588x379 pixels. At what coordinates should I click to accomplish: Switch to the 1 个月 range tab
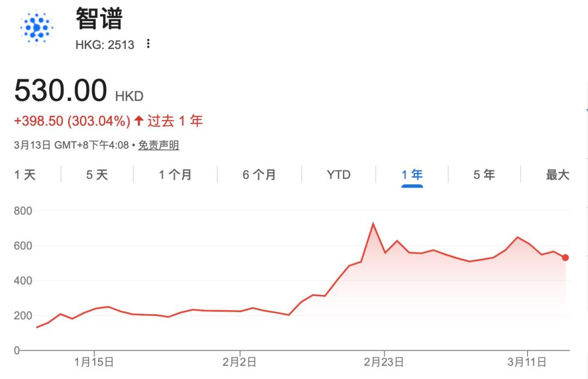[x=175, y=175]
